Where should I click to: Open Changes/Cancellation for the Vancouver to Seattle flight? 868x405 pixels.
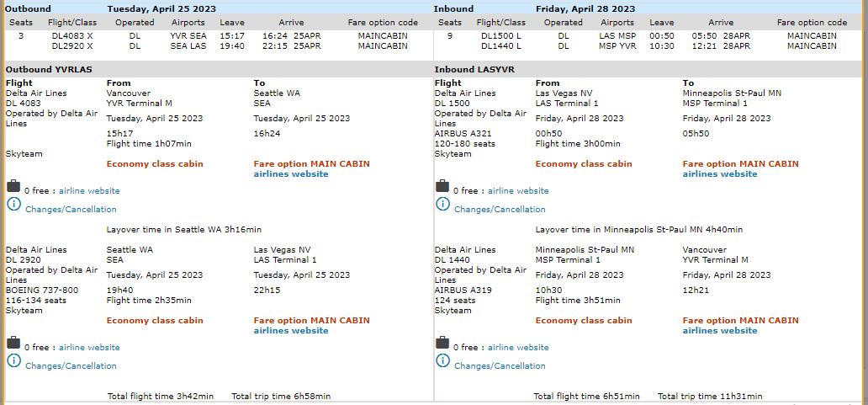click(x=71, y=210)
